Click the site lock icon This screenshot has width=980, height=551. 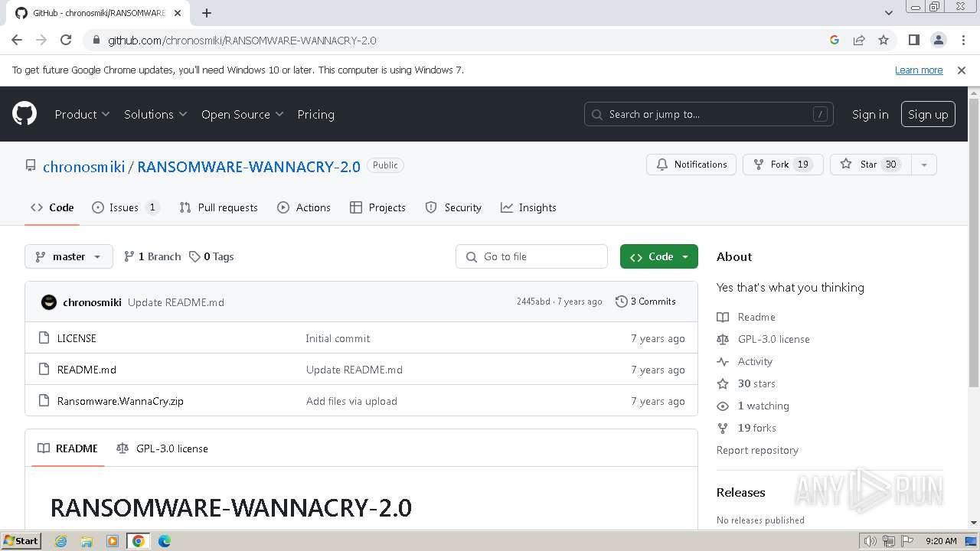tap(96, 40)
